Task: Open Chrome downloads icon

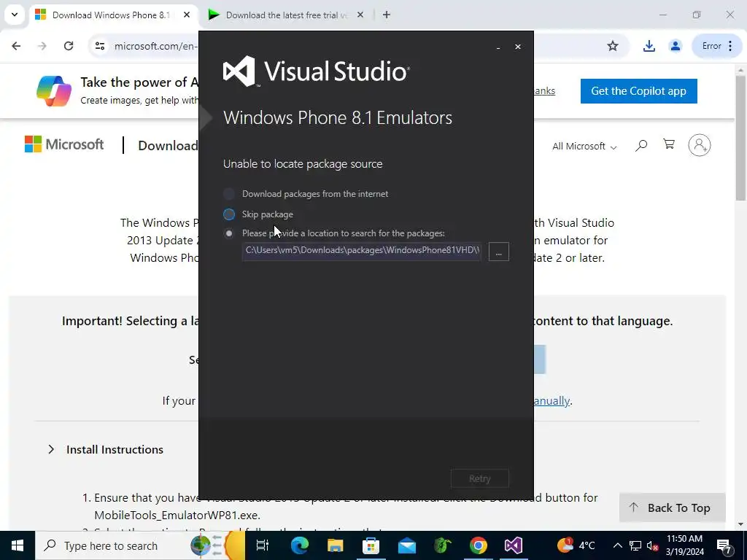Action: click(649, 46)
